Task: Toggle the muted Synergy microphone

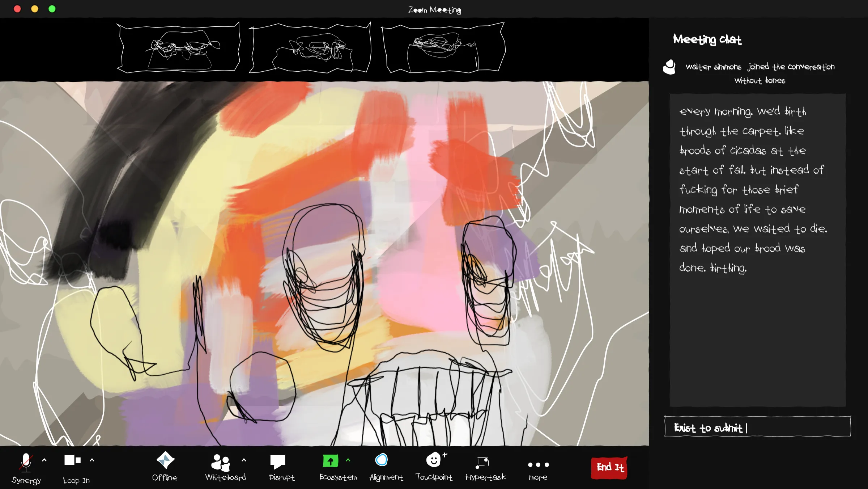Action: pyautogui.click(x=26, y=463)
